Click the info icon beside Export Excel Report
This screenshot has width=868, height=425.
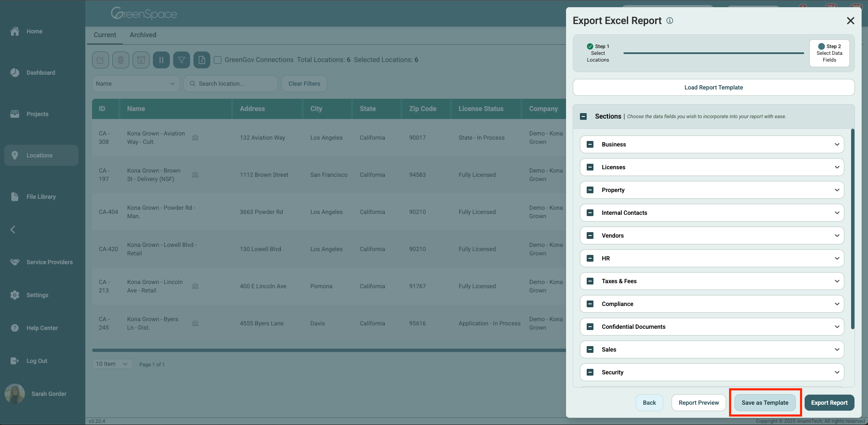click(670, 21)
